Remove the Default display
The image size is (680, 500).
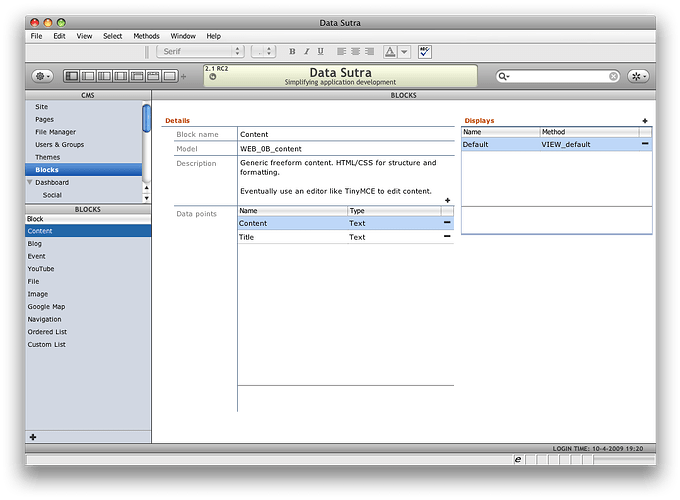pos(645,144)
